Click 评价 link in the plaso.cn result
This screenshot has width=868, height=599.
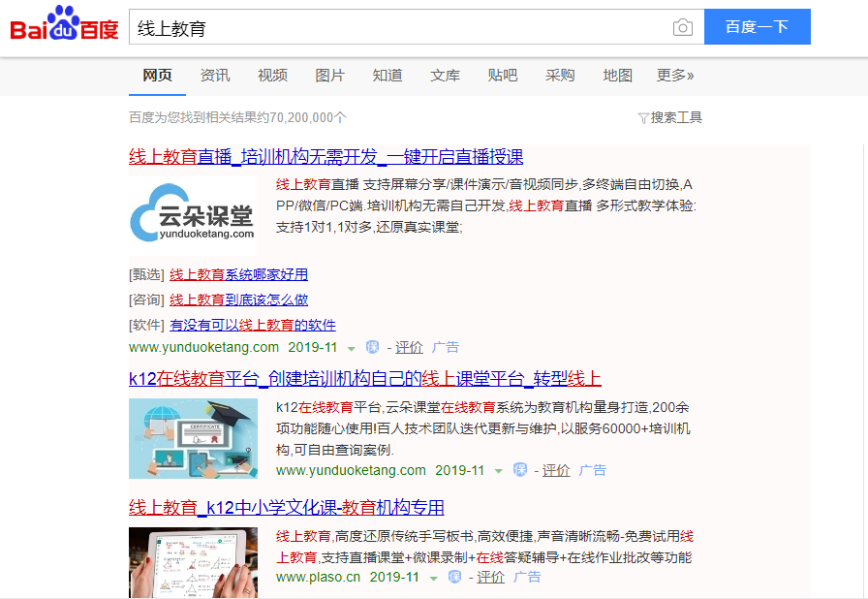[x=490, y=577]
